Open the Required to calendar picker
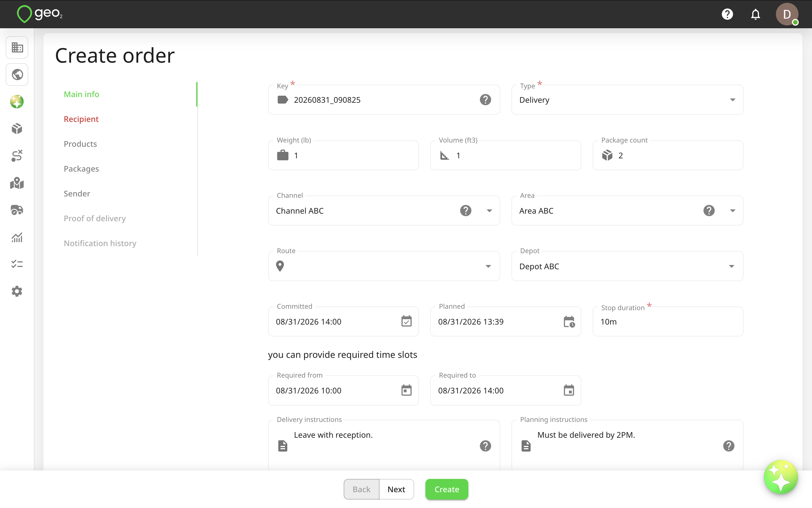The image size is (812, 508). pos(569,390)
